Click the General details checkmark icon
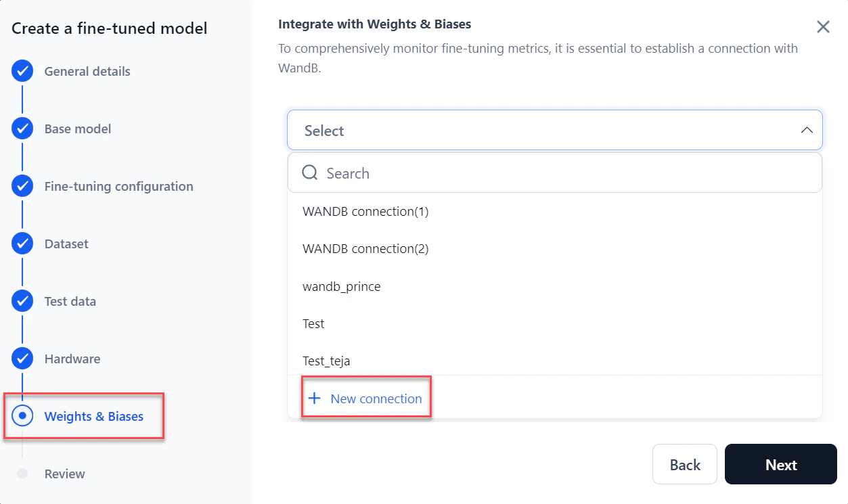The height and width of the screenshot is (504, 848). [x=22, y=71]
